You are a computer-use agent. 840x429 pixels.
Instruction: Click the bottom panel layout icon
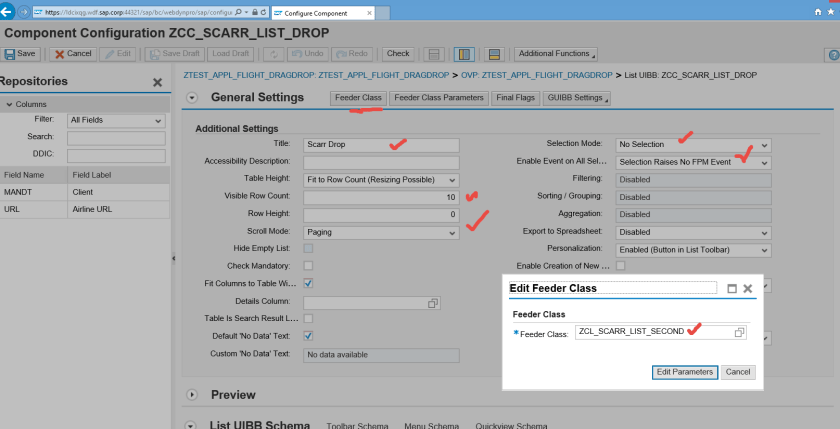tap(494, 54)
